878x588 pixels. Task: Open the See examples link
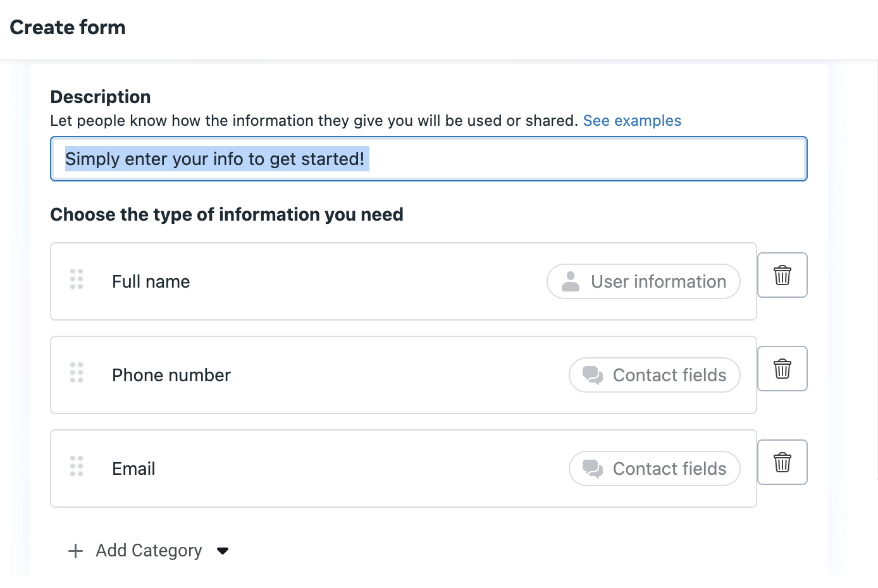click(x=632, y=121)
